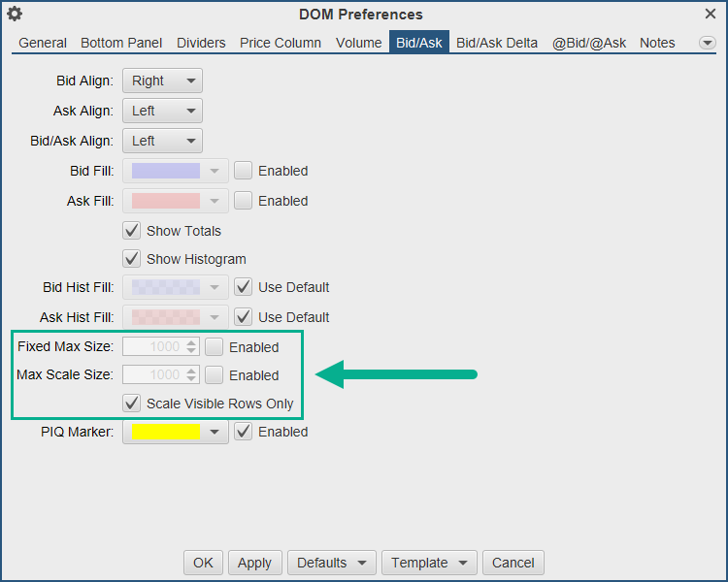Switch to the Price Column tab
Image resolution: width=728 pixels, height=582 pixels.
point(281,43)
